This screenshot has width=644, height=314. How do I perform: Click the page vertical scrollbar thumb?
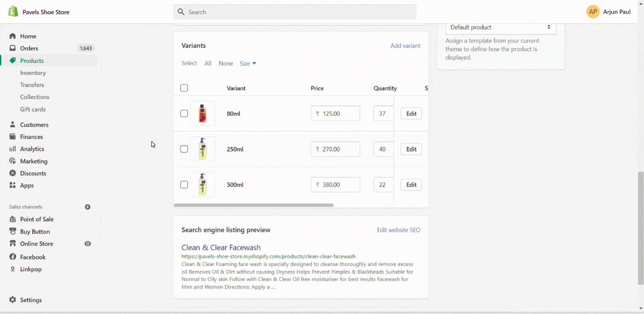click(x=641, y=228)
